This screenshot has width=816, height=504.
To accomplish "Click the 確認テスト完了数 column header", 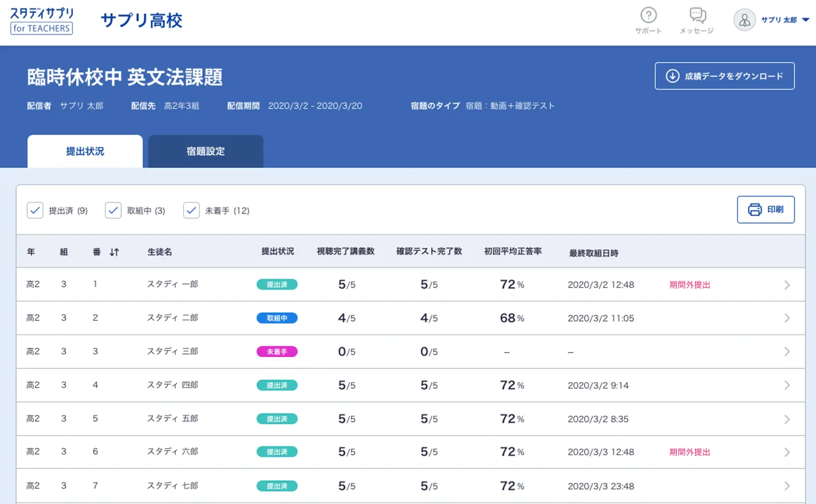I will tap(429, 251).
